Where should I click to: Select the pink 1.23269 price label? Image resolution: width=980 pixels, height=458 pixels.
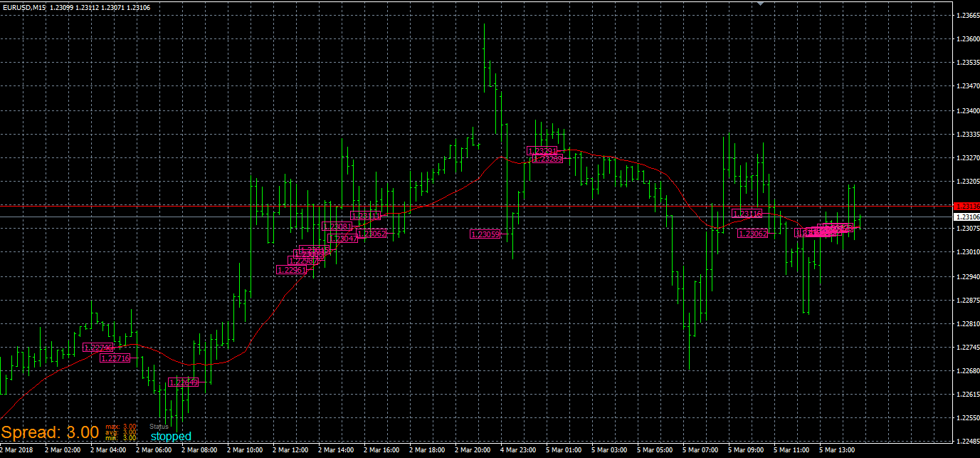coord(548,159)
